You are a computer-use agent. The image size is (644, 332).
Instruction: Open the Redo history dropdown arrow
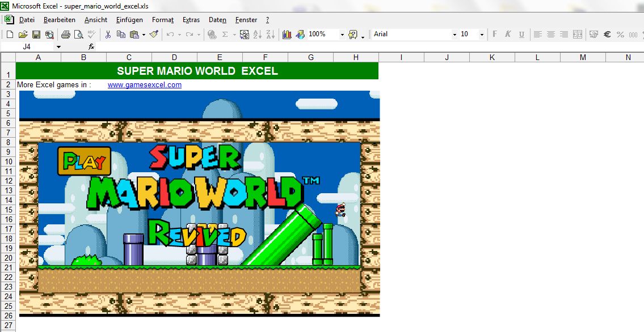click(199, 35)
